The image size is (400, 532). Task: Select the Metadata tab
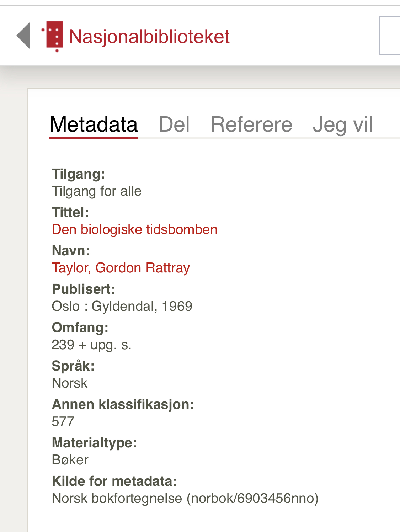click(x=94, y=125)
